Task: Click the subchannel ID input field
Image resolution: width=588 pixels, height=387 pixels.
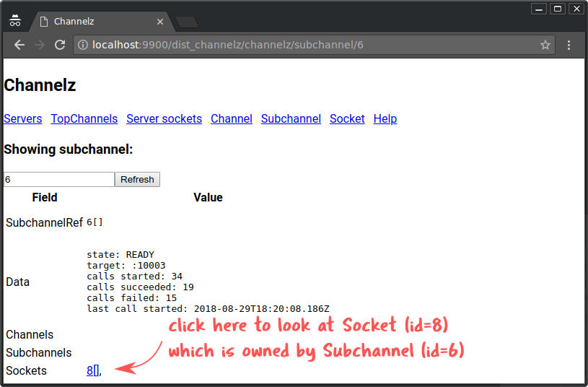Action: tap(58, 179)
